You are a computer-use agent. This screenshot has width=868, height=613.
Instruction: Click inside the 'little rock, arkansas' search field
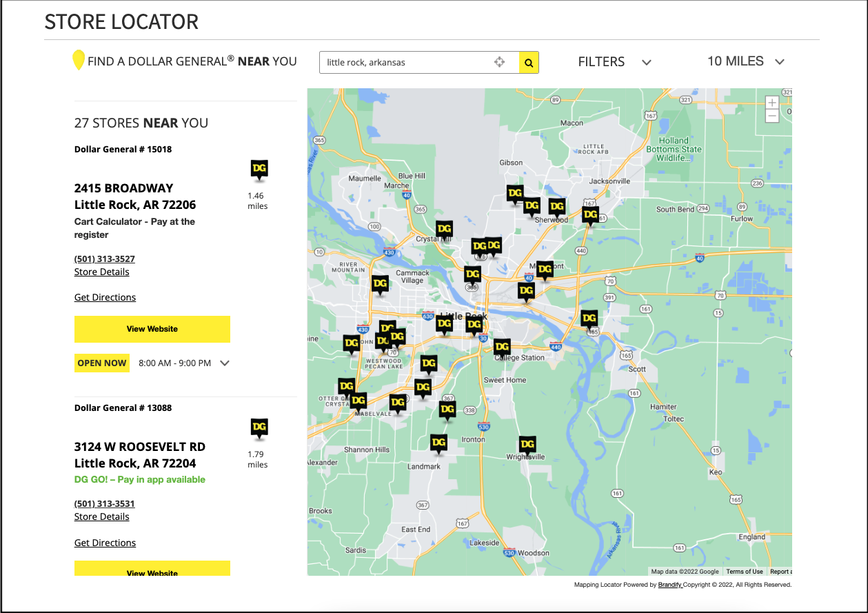pos(393,62)
